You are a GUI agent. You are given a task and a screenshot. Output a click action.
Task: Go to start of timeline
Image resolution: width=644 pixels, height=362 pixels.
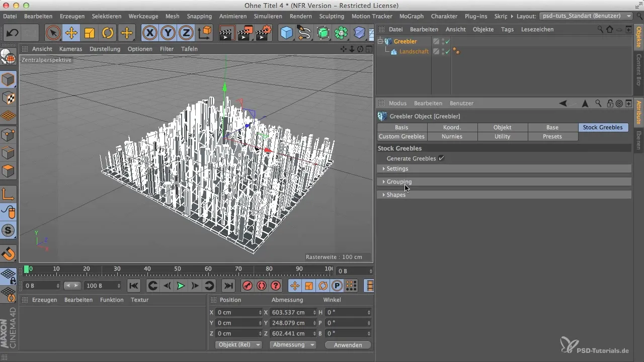[133, 286]
